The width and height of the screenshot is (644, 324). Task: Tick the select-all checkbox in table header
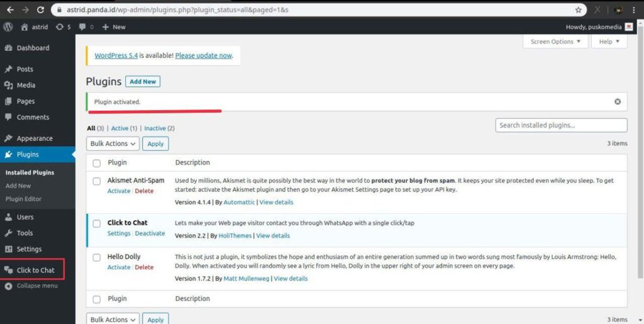tap(96, 163)
